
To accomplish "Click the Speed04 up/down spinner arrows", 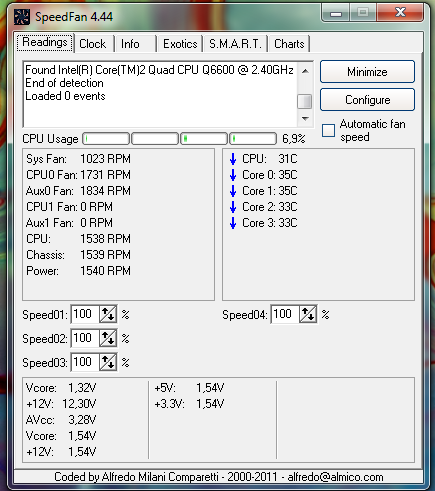I will [x=308, y=314].
